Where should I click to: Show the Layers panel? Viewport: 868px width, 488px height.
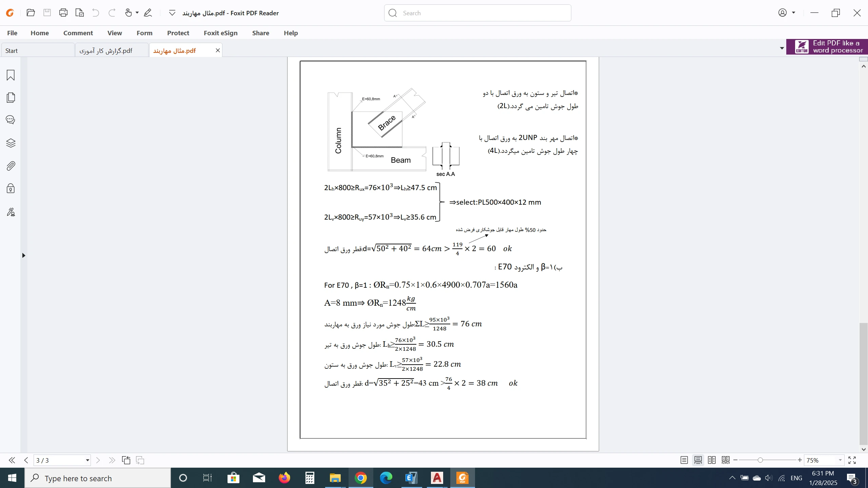coord(11,143)
